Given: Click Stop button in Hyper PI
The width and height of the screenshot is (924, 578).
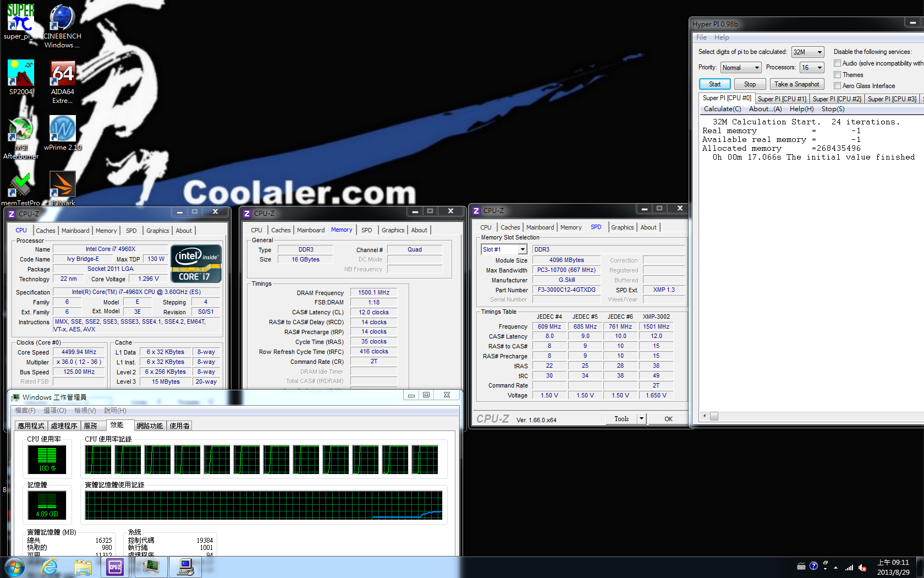Looking at the screenshot, I should (x=750, y=84).
